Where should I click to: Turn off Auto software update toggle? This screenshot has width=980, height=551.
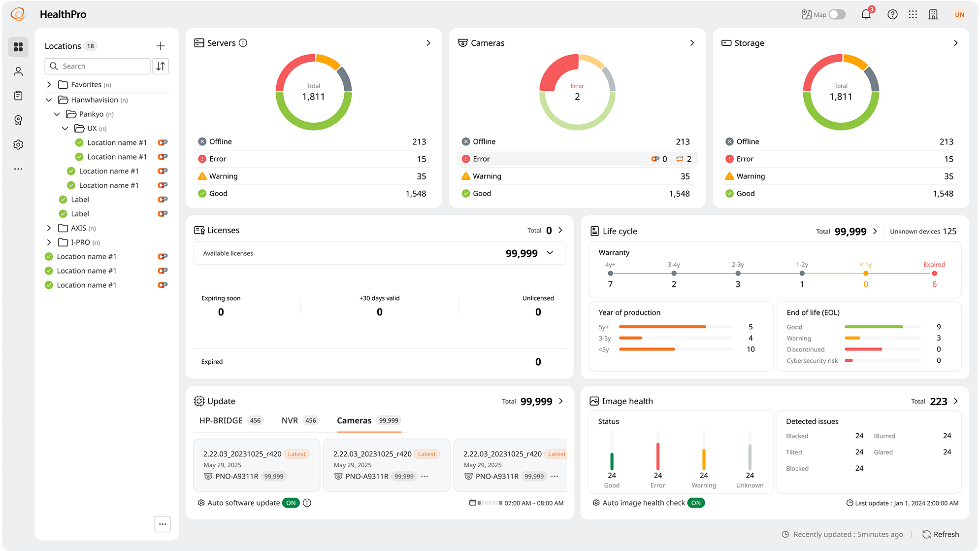click(291, 503)
